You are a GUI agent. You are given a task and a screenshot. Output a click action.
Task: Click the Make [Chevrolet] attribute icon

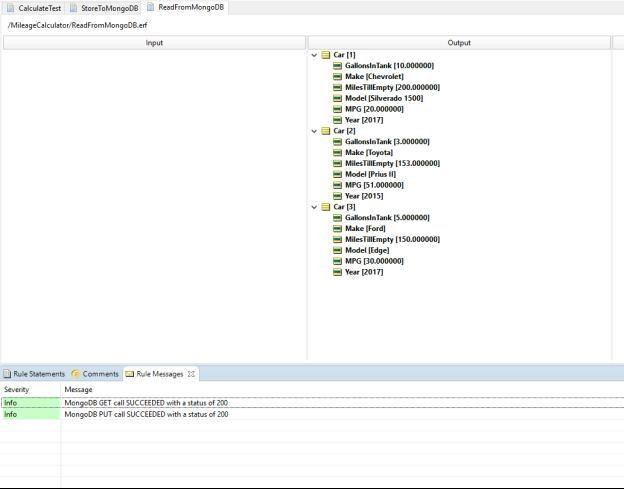point(338,77)
